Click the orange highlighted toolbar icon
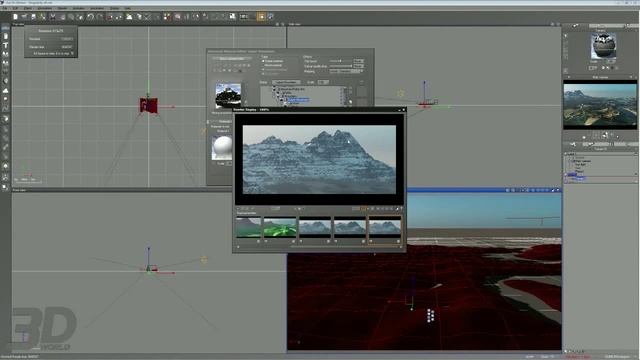 tap(261, 16)
